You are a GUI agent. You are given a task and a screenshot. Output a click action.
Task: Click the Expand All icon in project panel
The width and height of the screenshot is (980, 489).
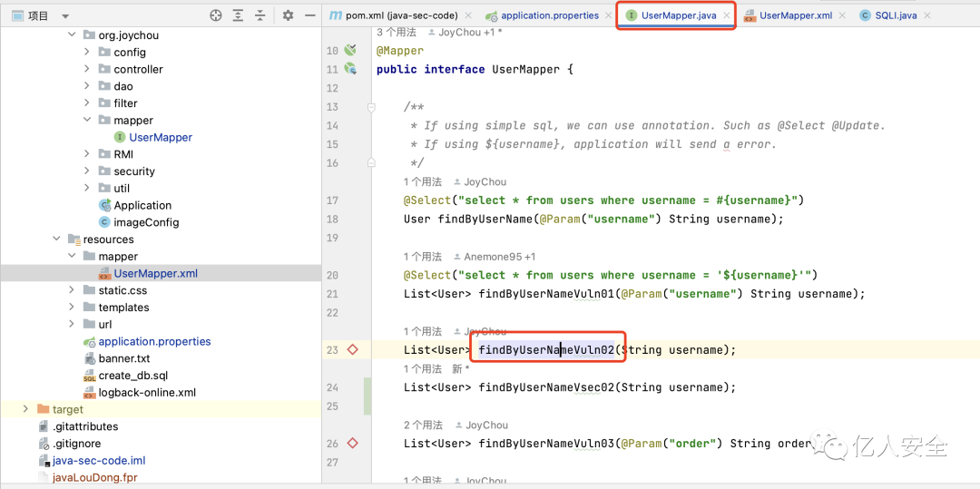click(238, 15)
